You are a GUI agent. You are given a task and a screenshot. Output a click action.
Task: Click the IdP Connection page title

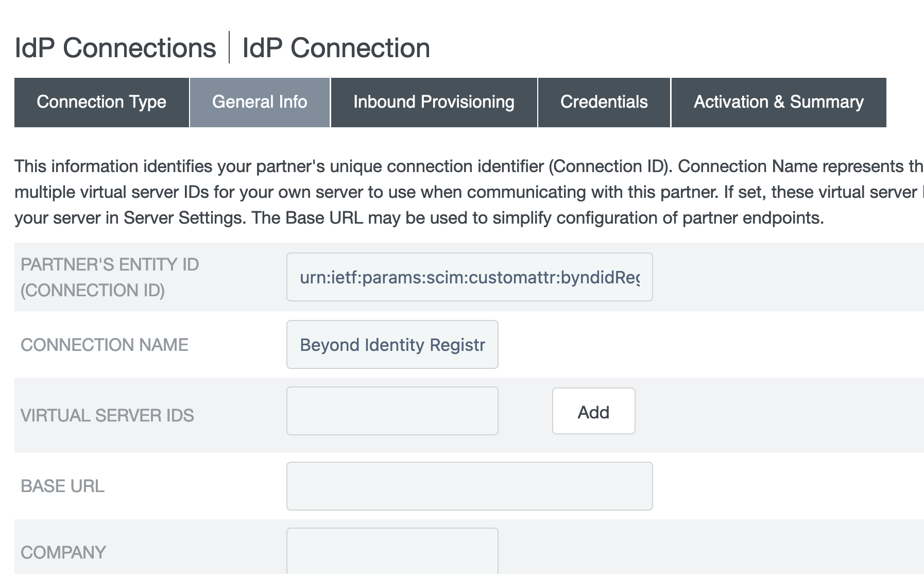(x=336, y=48)
